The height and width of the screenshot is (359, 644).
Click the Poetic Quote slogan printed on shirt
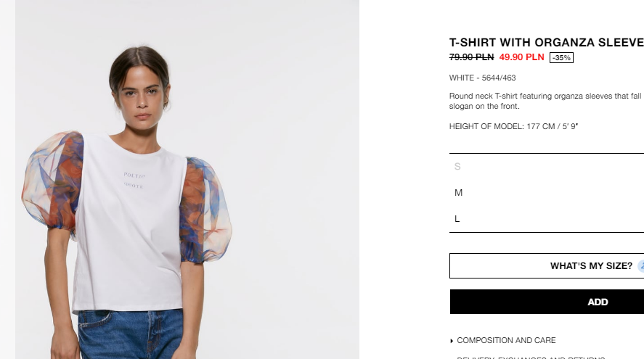pyautogui.click(x=134, y=181)
